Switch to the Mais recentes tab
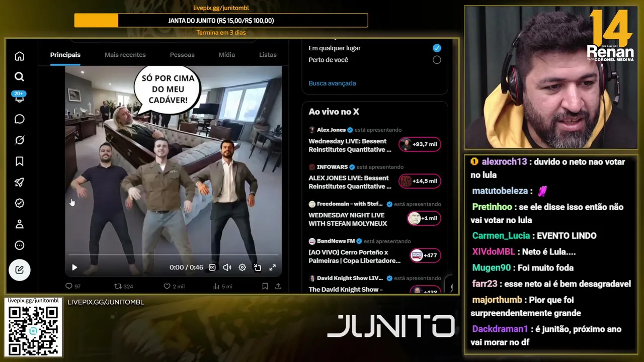The image size is (644, 362). [125, 55]
